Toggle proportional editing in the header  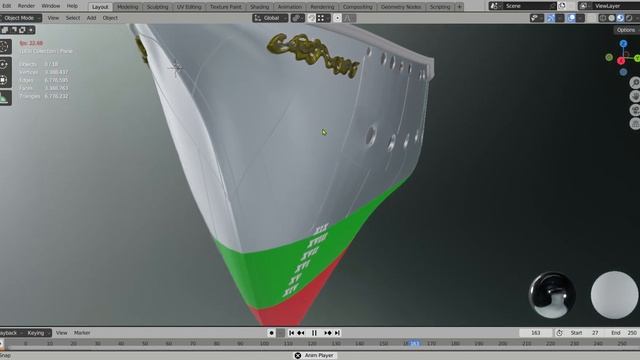pyautogui.click(x=338, y=18)
